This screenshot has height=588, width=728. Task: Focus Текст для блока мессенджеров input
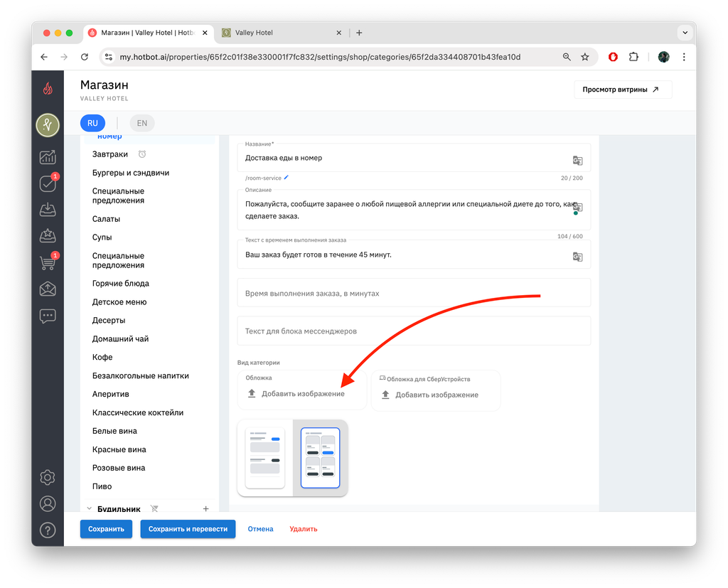pos(414,331)
